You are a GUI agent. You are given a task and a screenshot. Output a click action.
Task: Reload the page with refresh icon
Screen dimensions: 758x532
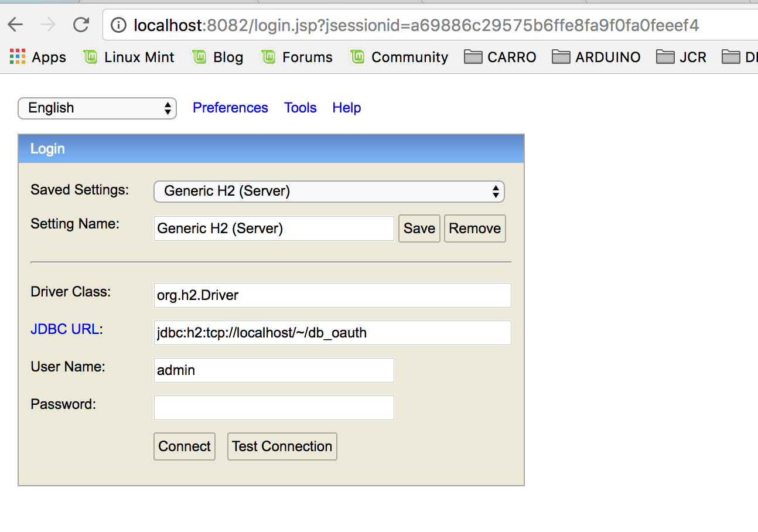tap(81, 25)
